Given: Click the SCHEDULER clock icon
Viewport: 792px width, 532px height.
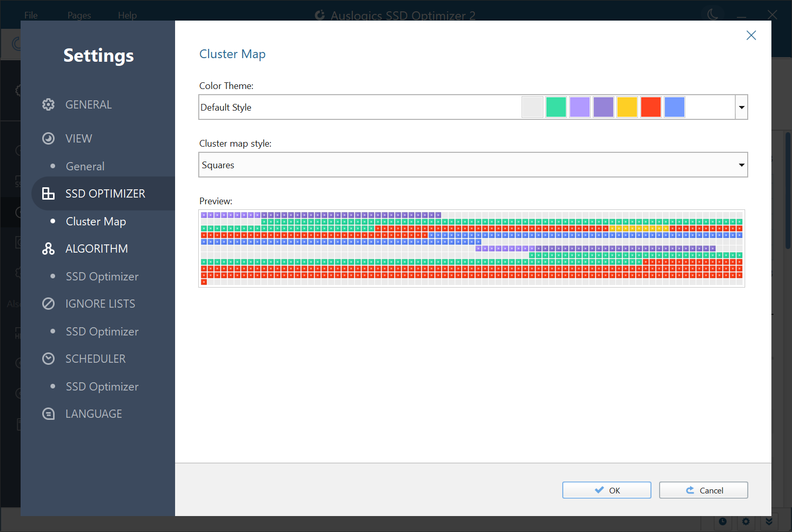Looking at the screenshot, I should pyautogui.click(x=48, y=359).
